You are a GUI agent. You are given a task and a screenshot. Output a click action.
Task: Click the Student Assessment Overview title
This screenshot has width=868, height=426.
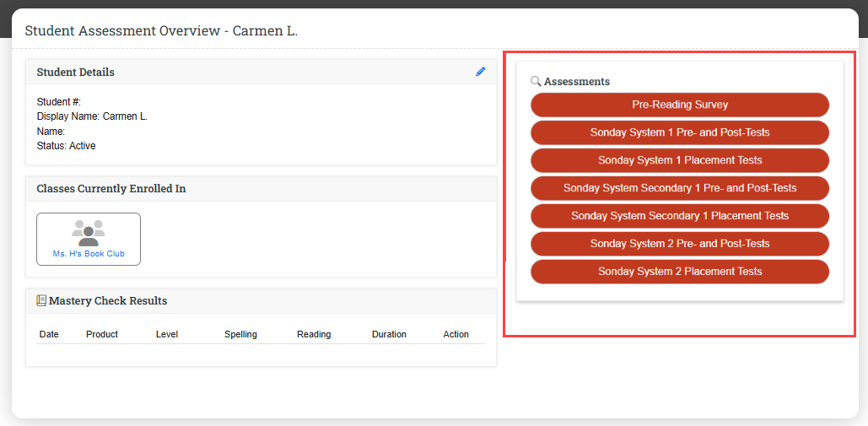161,30
